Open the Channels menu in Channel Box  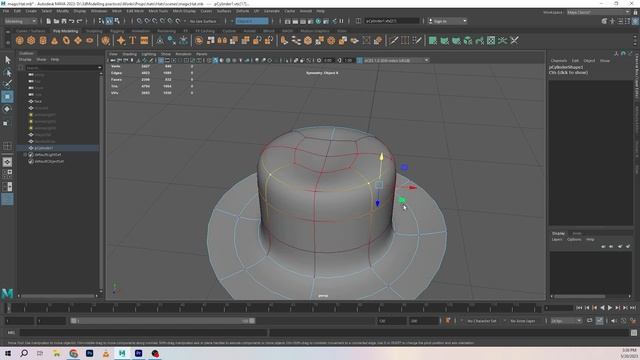[x=559, y=60]
